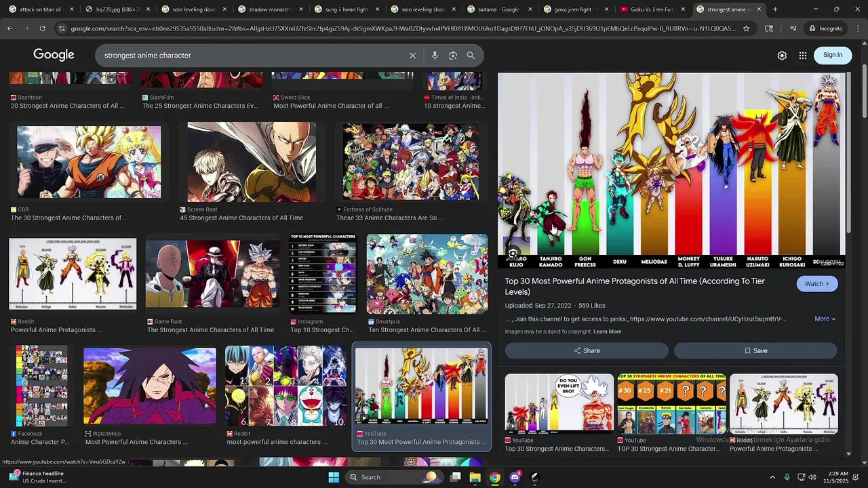The height and width of the screenshot is (488, 868).
Task: Open the Learn More copyright link
Action: [x=607, y=331]
